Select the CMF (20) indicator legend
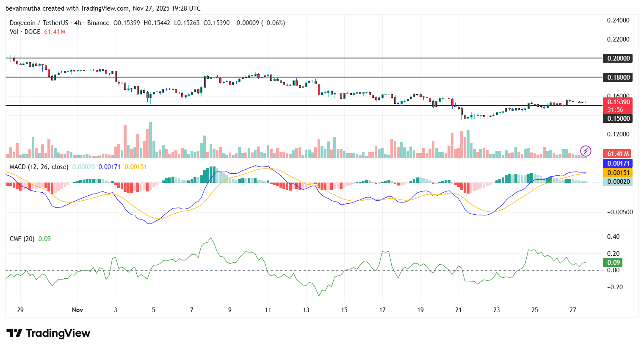This screenshot has width=644, height=349. click(22, 239)
